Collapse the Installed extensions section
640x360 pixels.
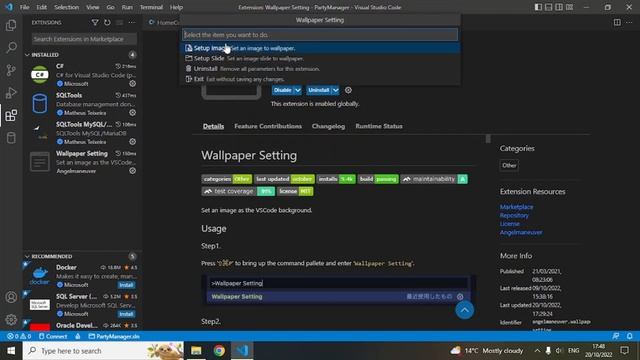(27, 55)
